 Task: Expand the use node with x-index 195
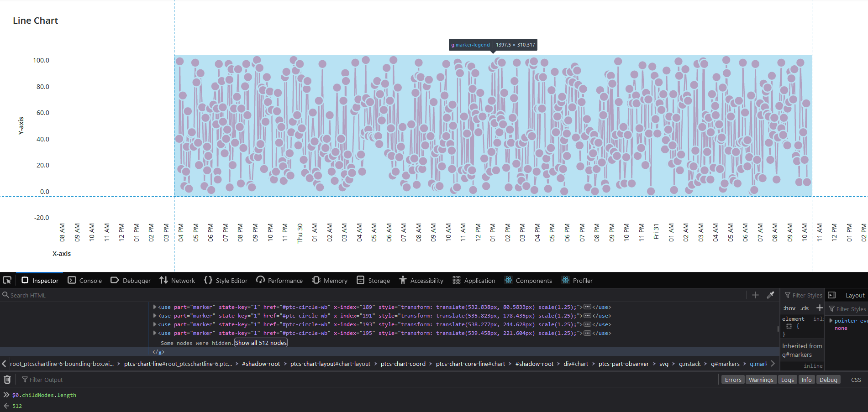[x=155, y=333]
